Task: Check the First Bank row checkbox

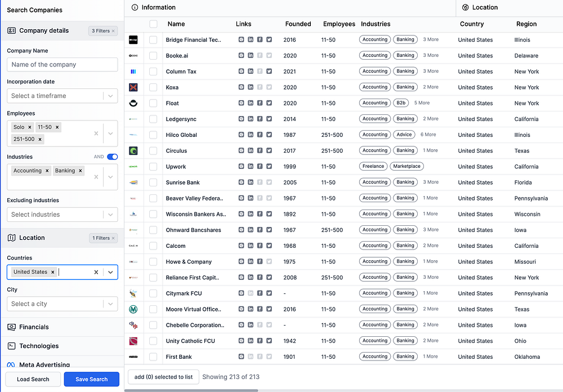Action: tap(153, 357)
